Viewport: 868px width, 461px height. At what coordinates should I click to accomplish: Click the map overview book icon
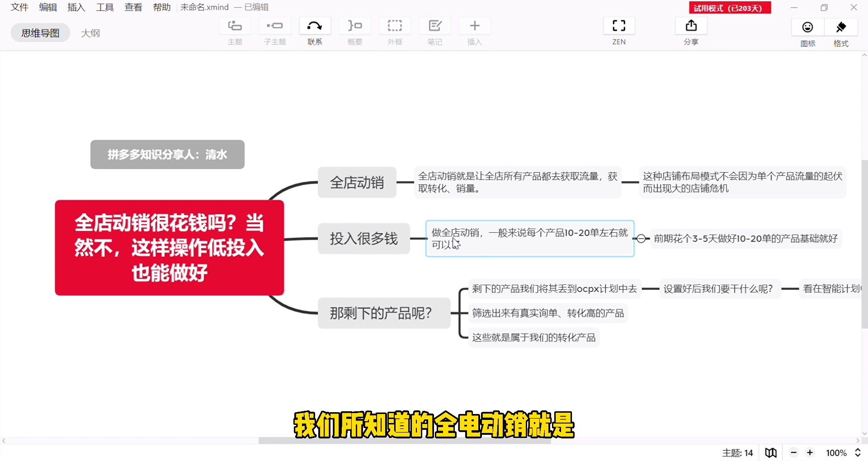[x=771, y=452]
